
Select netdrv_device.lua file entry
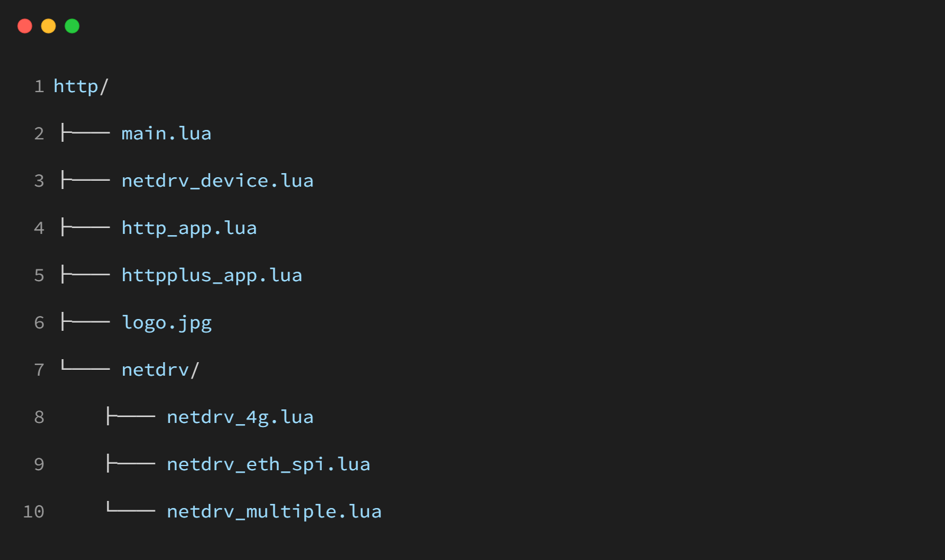217,181
